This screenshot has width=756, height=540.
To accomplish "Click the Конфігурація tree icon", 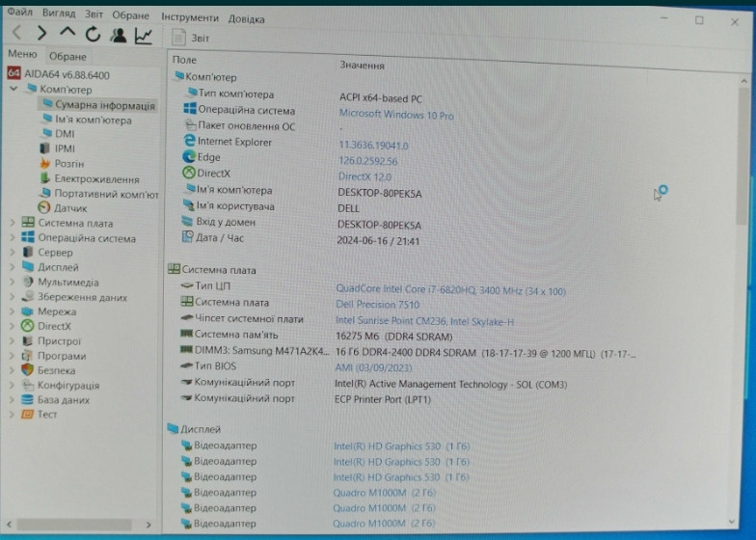I will [x=27, y=385].
